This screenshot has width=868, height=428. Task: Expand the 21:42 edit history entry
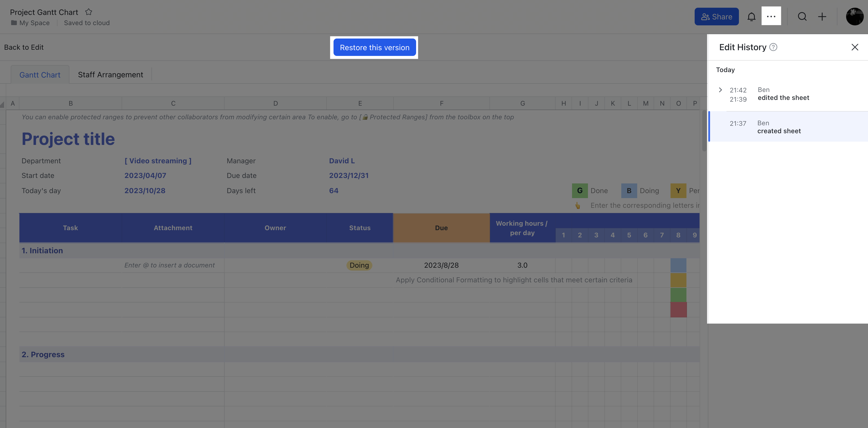click(x=721, y=89)
